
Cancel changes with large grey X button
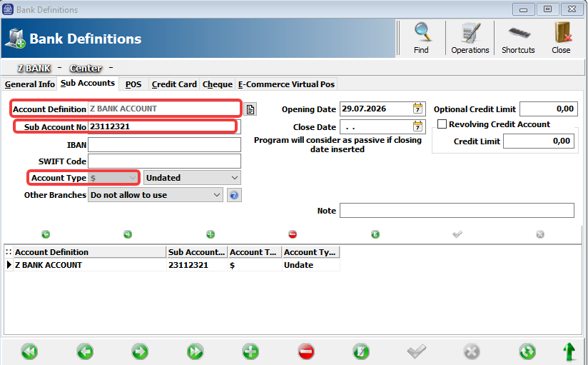pos(472,352)
